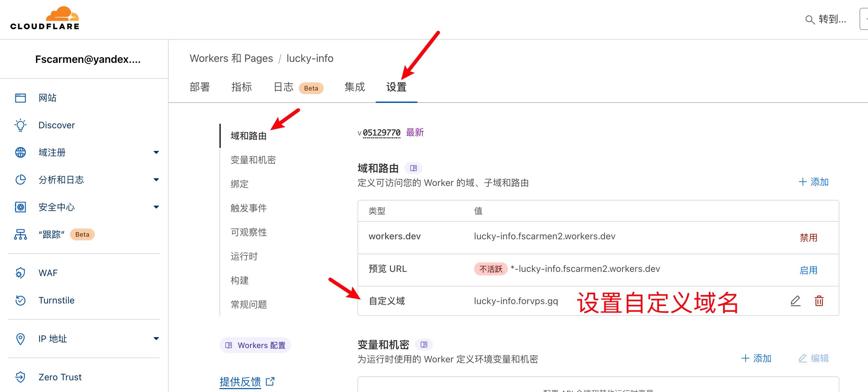Switch to the 集成 tab

(x=355, y=87)
